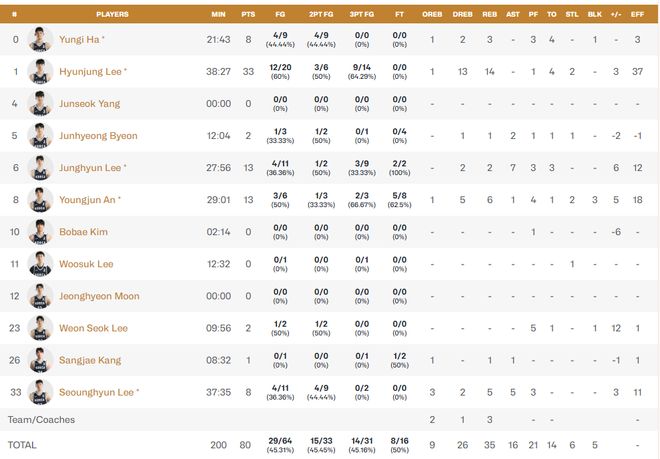Sort by the REB column header
This screenshot has height=459, width=660.
tap(489, 15)
